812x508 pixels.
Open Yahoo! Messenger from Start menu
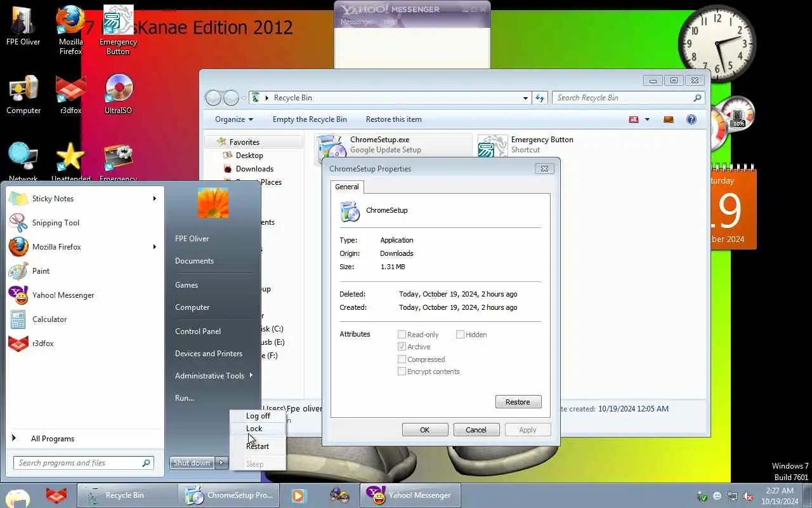pos(83,295)
